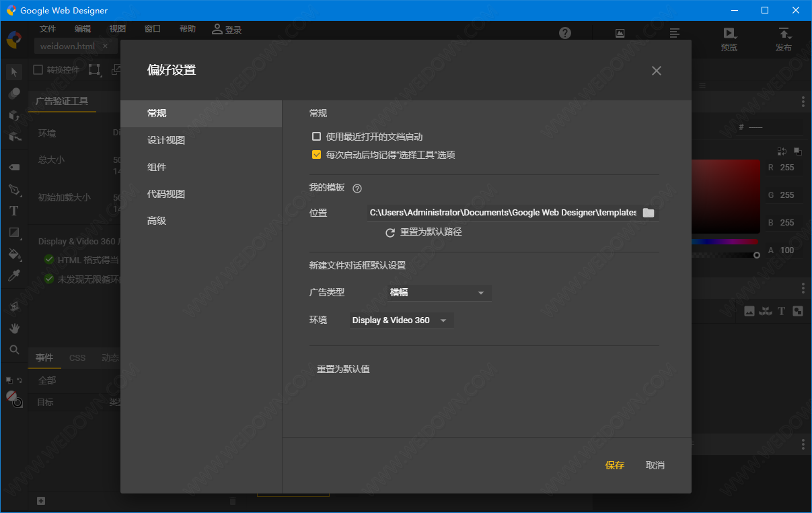This screenshot has width=812, height=513.
Task: Click Save to apply preferences
Action: tap(615, 465)
